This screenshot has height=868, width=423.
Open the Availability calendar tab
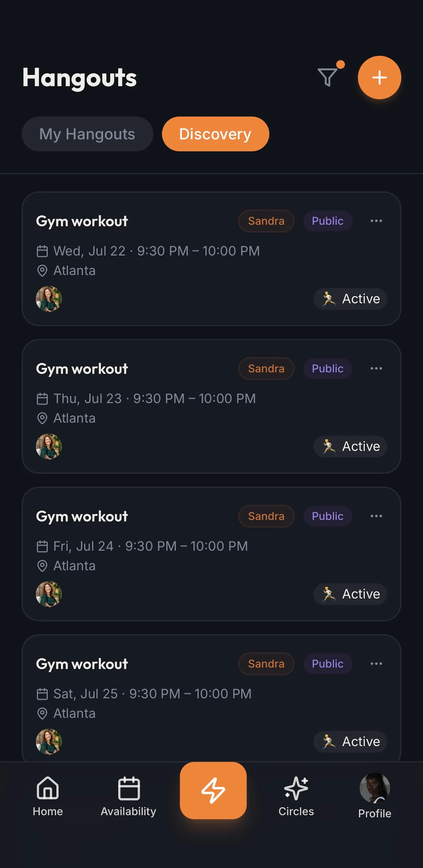[x=128, y=796]
